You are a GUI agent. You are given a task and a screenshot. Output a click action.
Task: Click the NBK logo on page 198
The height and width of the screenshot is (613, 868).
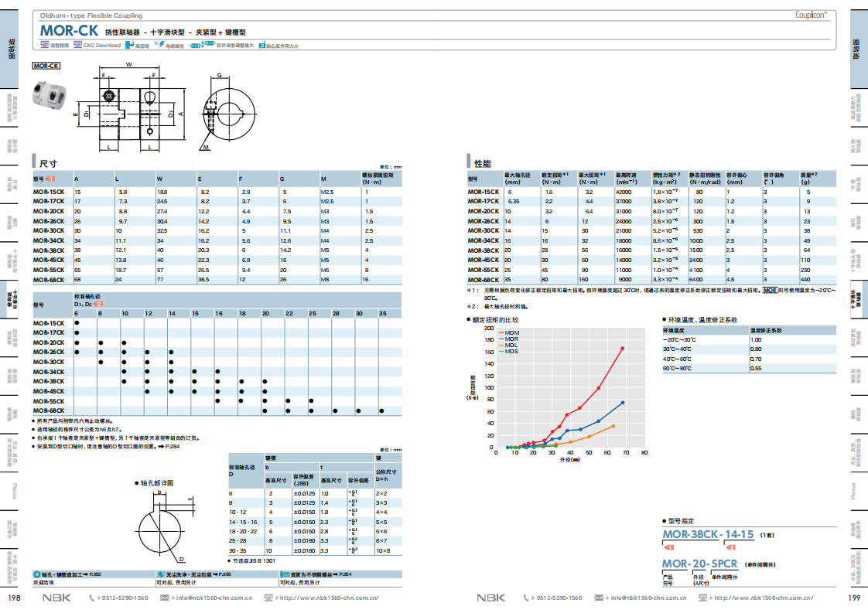pyautogui.click(x=57, y=598)
